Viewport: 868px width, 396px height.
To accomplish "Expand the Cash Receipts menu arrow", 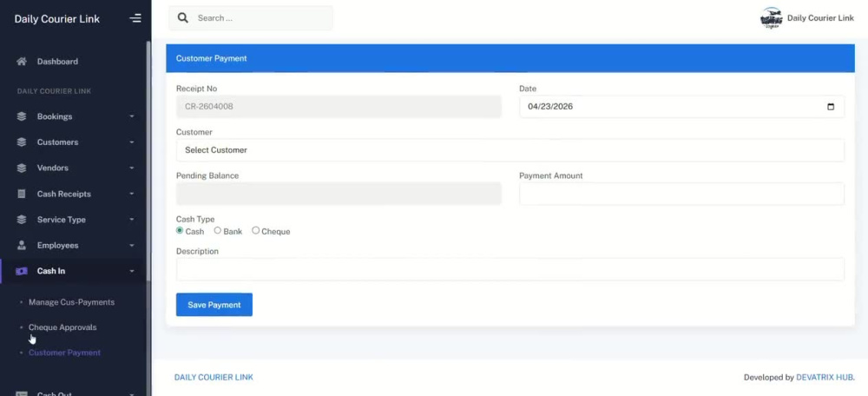I will pos(132,194).
